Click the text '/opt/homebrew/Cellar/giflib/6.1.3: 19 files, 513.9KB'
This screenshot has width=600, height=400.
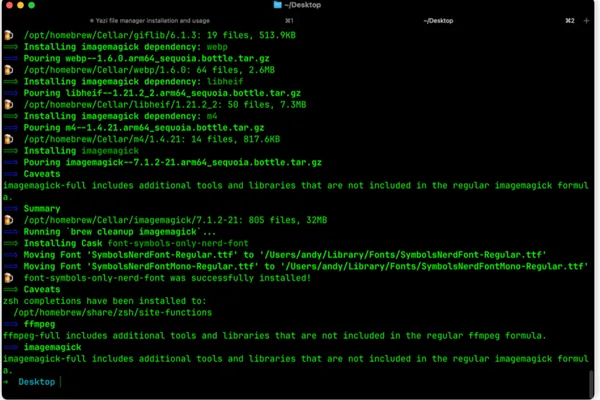[x=160, y=35]
